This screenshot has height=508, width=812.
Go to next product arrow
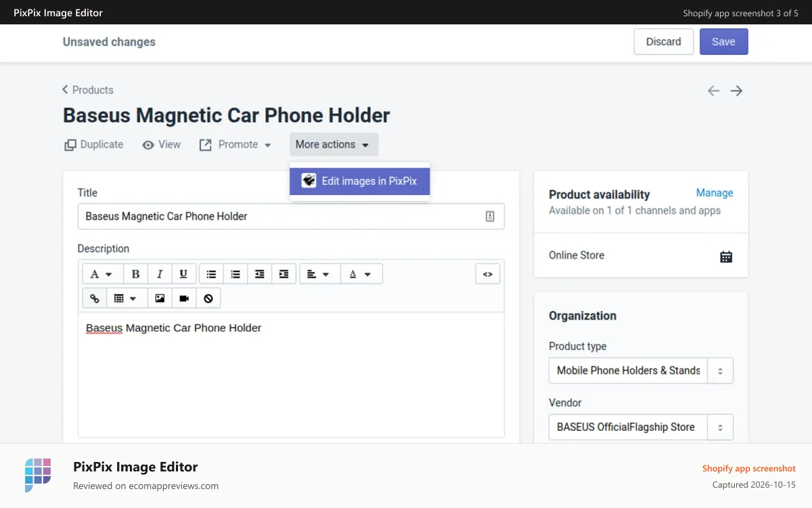coord(737,91)
